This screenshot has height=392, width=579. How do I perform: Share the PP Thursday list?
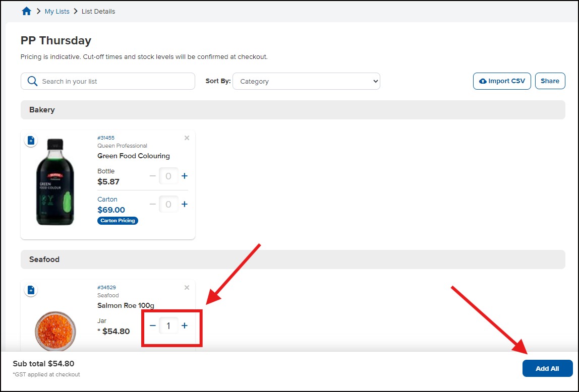(550, 81)
